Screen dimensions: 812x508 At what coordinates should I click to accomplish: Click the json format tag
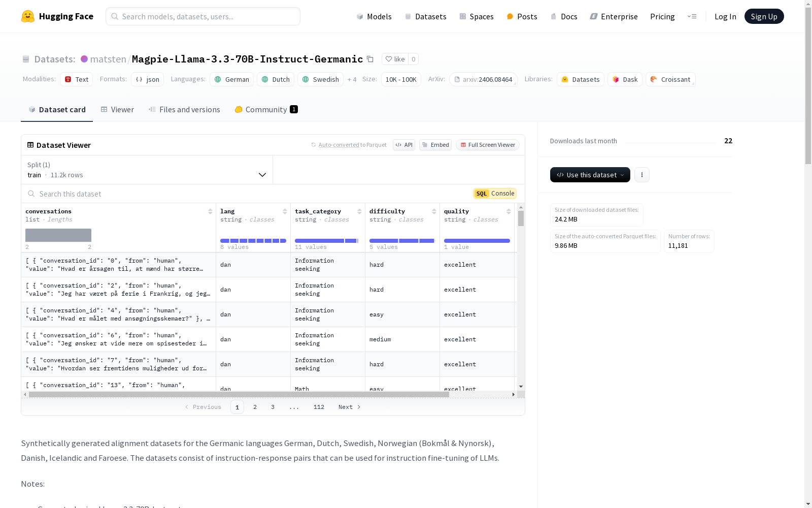(x=147, y=79)
